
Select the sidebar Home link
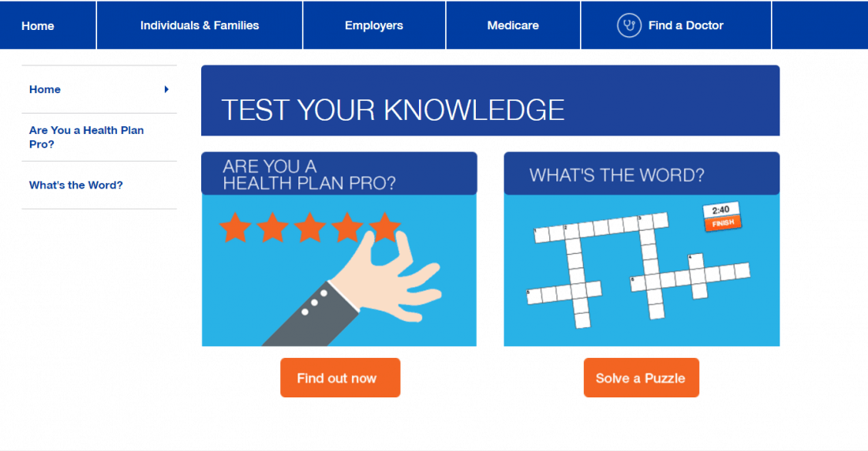pyautogui.click(x=45, y=89)
